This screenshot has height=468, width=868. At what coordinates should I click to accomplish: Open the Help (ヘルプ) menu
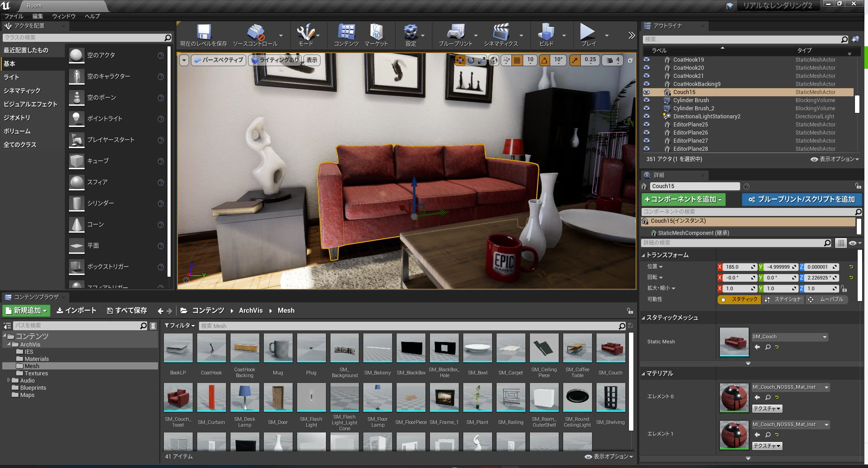(x=92, y=16)
